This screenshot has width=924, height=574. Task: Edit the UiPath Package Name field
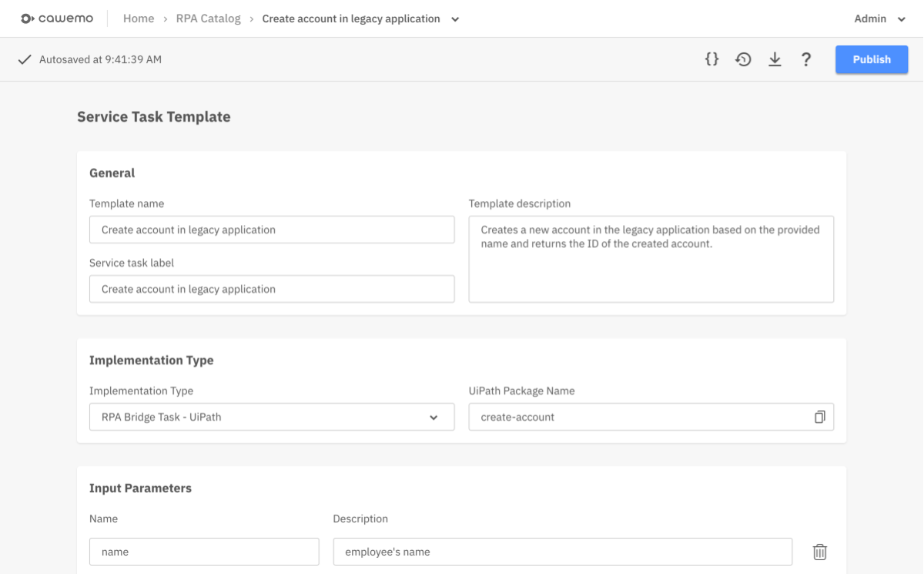point(639,417)
